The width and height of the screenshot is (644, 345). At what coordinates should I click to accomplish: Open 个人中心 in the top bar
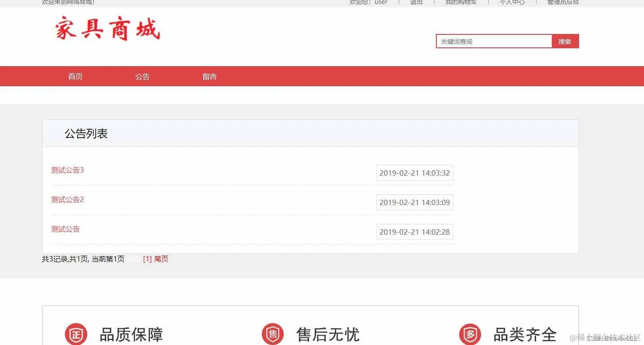pyautogui.click(x=512, y=2)
